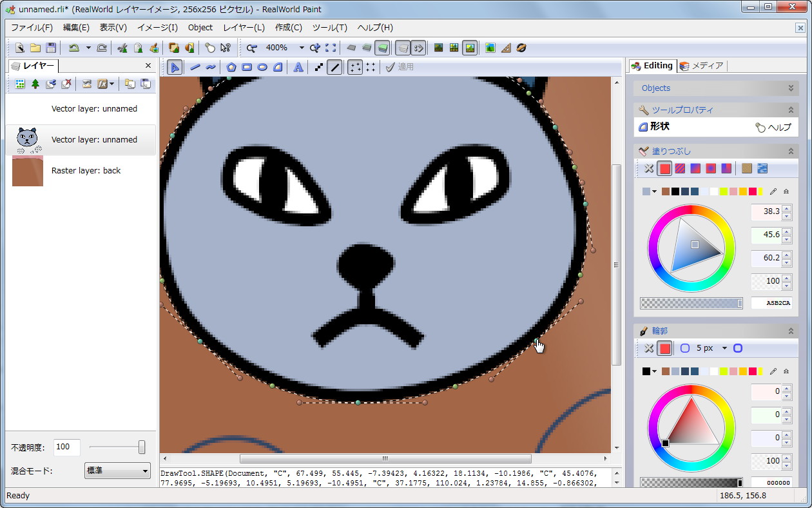This screenshot has width=812, height=508.
Task: Open the blend mode 標準 dropdown
Action: pyautogui.click(x=117, y=471)
